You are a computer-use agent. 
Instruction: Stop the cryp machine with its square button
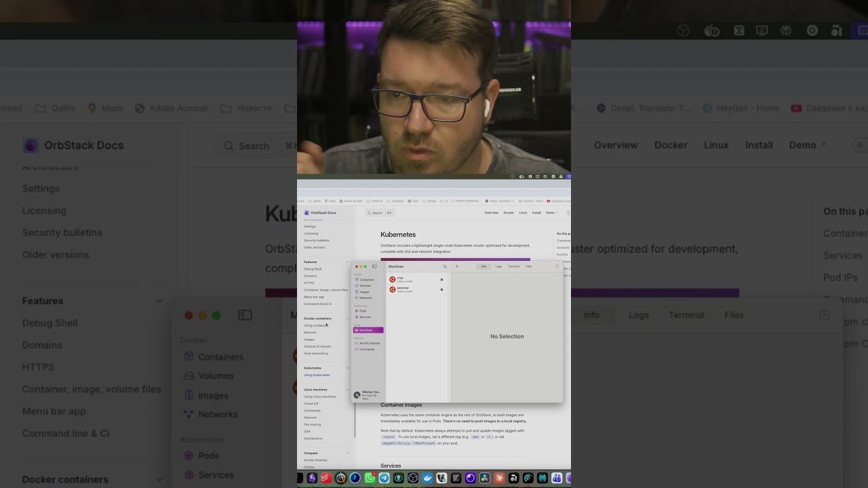pos(441,279)
